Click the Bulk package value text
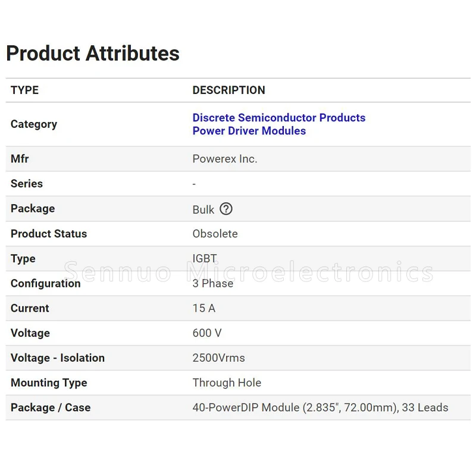The width and height of the screenshot is (476, 476). pos(203,209)
